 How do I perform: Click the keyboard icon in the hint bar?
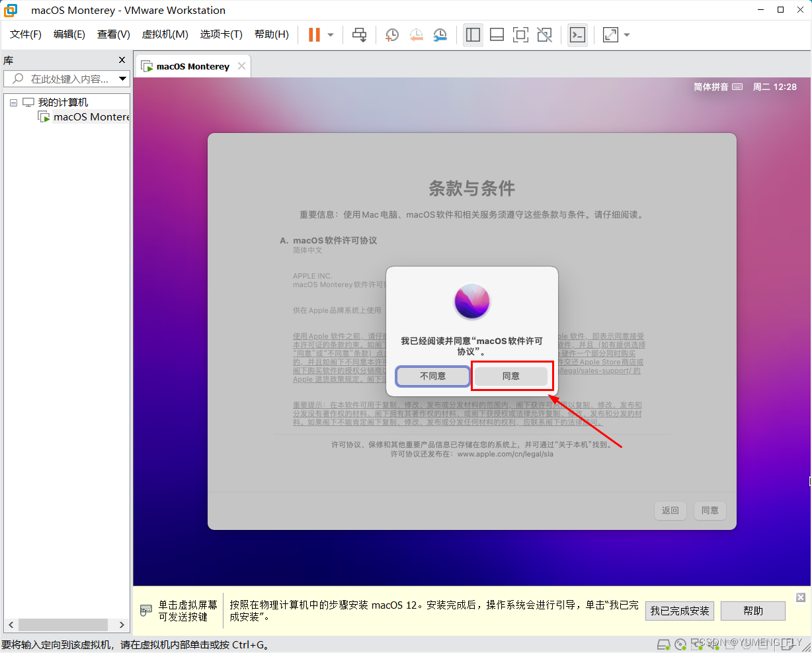tap(146, 611)
